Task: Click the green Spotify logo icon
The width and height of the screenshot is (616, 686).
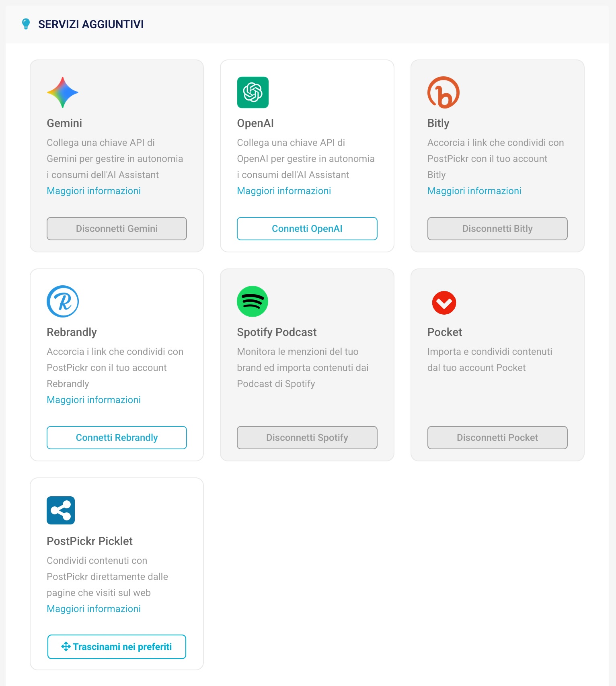Action: pos(253,301)
